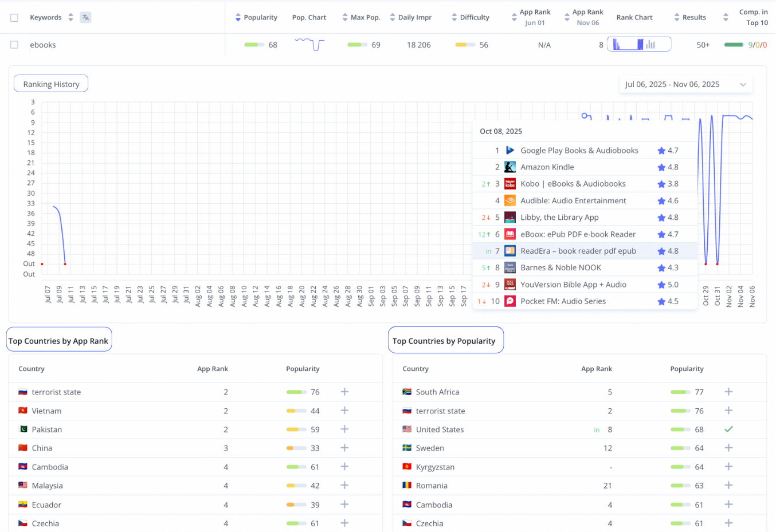The image size is (776, 532).
Task: Open the Jul 06 - Nov 06 date range dropdown
Action: coord(685,84)
